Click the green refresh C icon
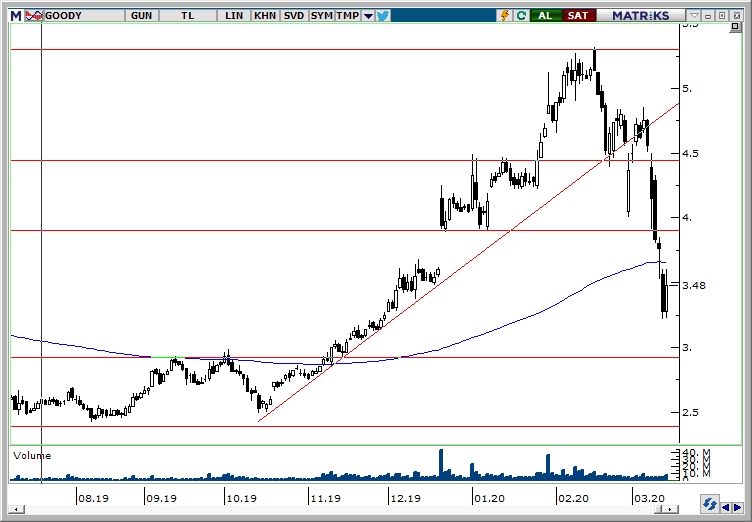Image resolution: width=752 pixels, height=522 pixels. pyautogui.click(x=521, y=15)
